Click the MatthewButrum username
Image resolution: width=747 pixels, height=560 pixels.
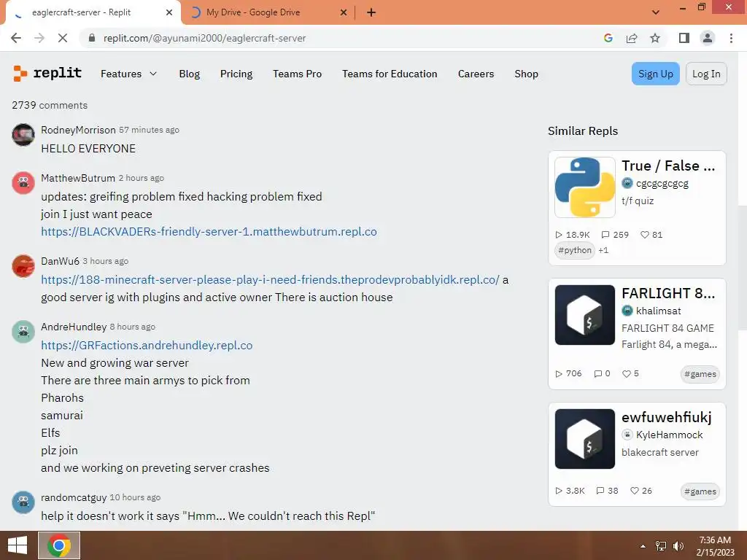(x=78, y=178)
